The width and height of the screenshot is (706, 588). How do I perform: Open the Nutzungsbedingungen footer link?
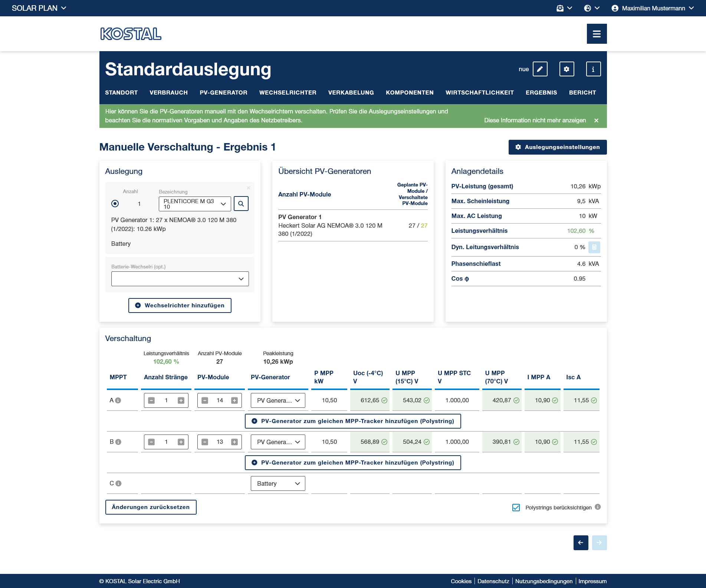[544, 581]
